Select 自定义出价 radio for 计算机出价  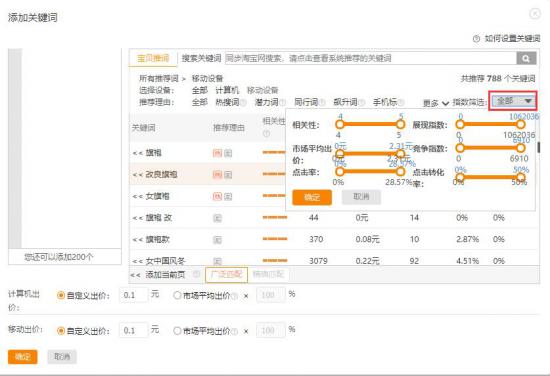(61, 296)
